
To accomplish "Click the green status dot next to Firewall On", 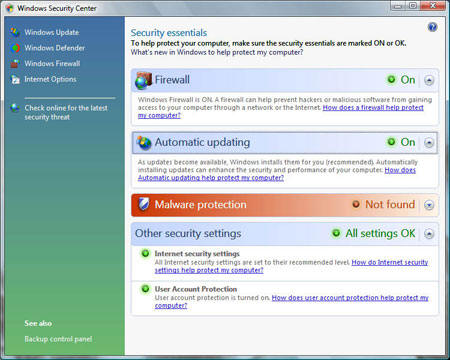I will (x=391, y=79).
